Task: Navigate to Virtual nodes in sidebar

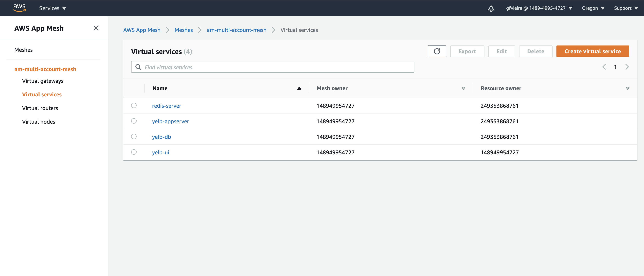Action: (x=39, y=122)
